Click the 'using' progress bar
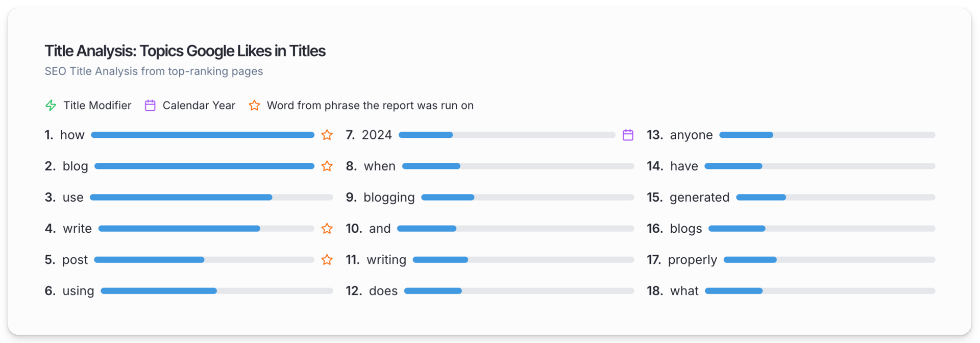Viewport: 980px width, 343px height. pos(217,290)
